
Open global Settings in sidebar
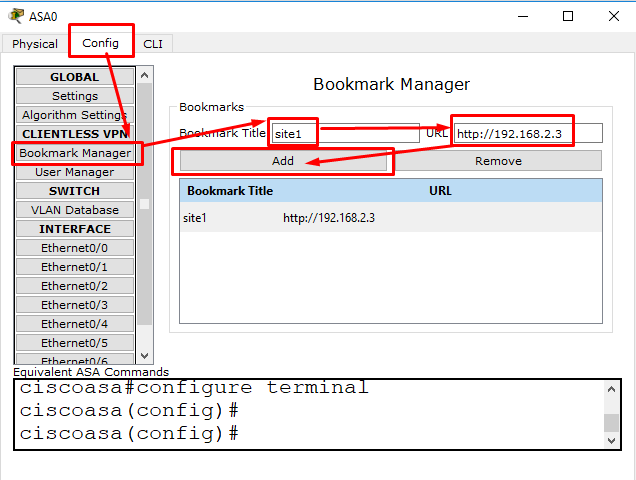tap(75, 96)
